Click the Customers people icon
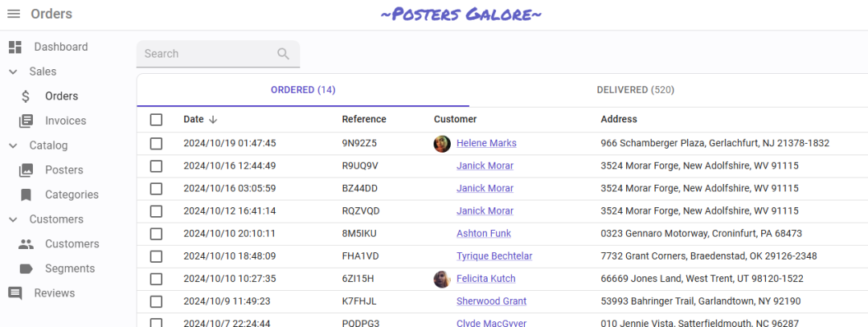Viewport: 868px width, 327px height. 26,244
